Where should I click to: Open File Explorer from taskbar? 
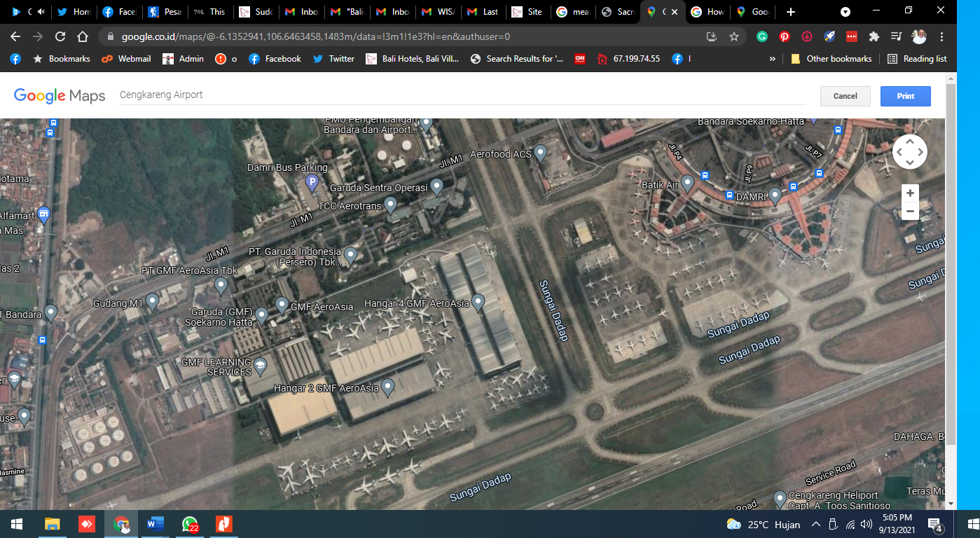53,524
